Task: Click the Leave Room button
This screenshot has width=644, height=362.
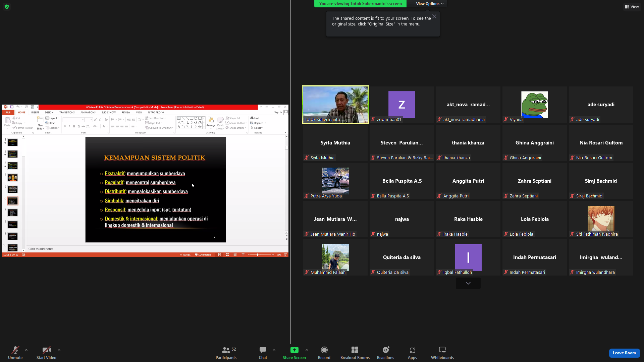Action: 624,353
